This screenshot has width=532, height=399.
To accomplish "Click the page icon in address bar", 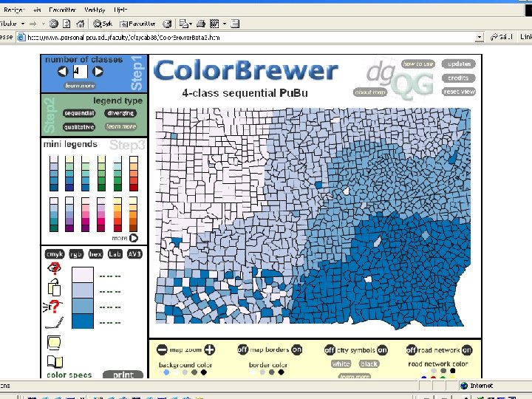I will [x=21, y=37].
